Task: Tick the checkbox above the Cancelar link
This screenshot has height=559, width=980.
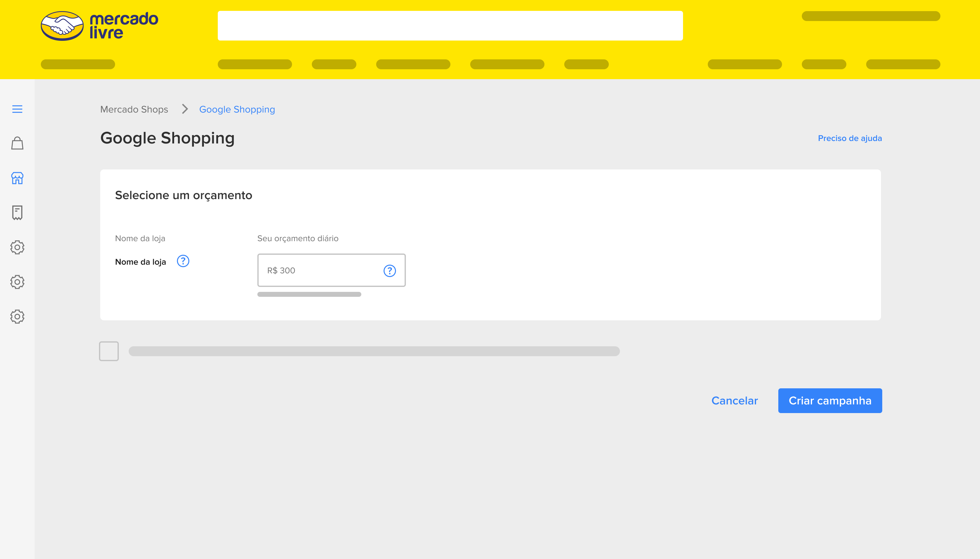Action: tap(109, 351)
